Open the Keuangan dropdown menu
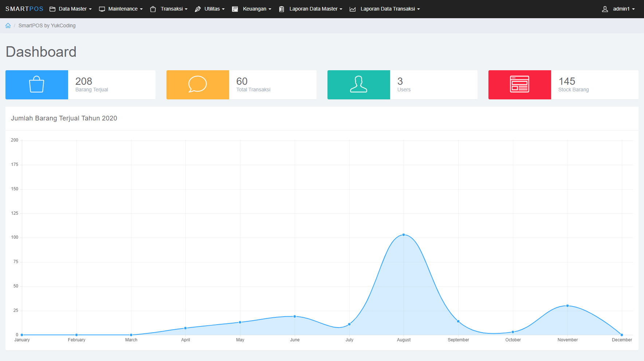644x361 pixels. click(252, 9)
